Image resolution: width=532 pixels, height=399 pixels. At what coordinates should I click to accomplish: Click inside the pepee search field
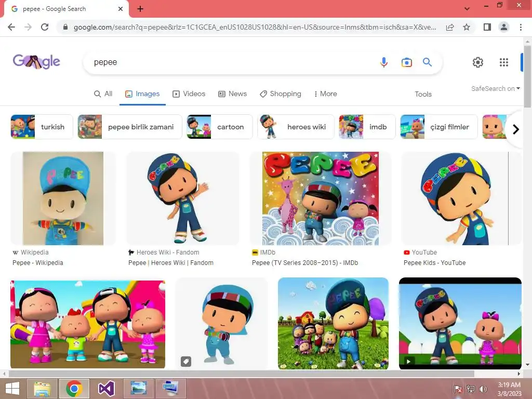coord(231,62)
